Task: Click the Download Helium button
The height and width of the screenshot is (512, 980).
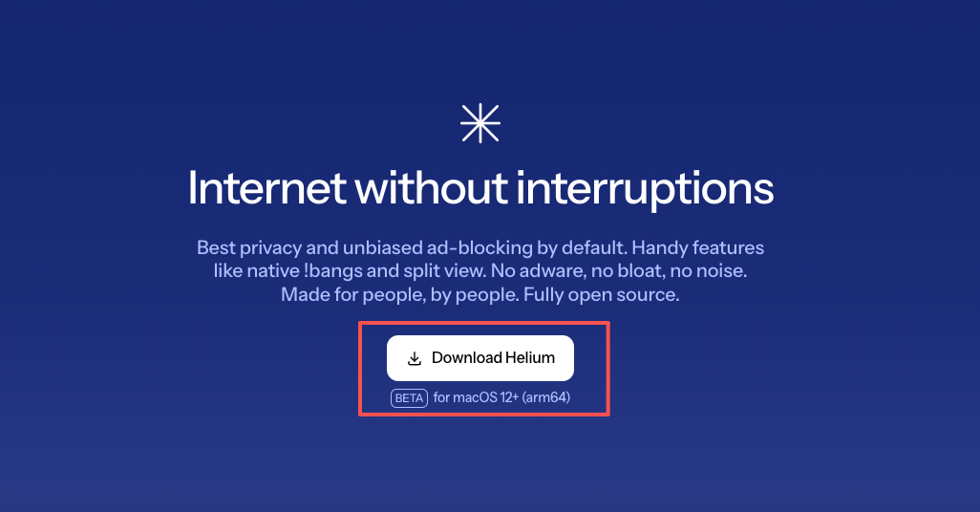Action: pos(480,358)
